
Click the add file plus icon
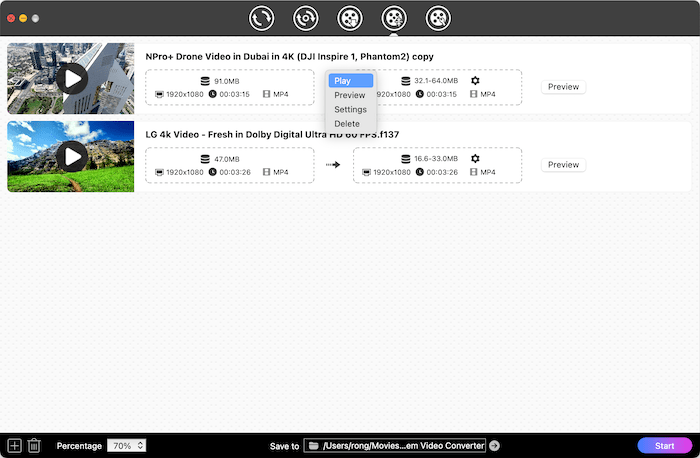[x=14, y=445]
